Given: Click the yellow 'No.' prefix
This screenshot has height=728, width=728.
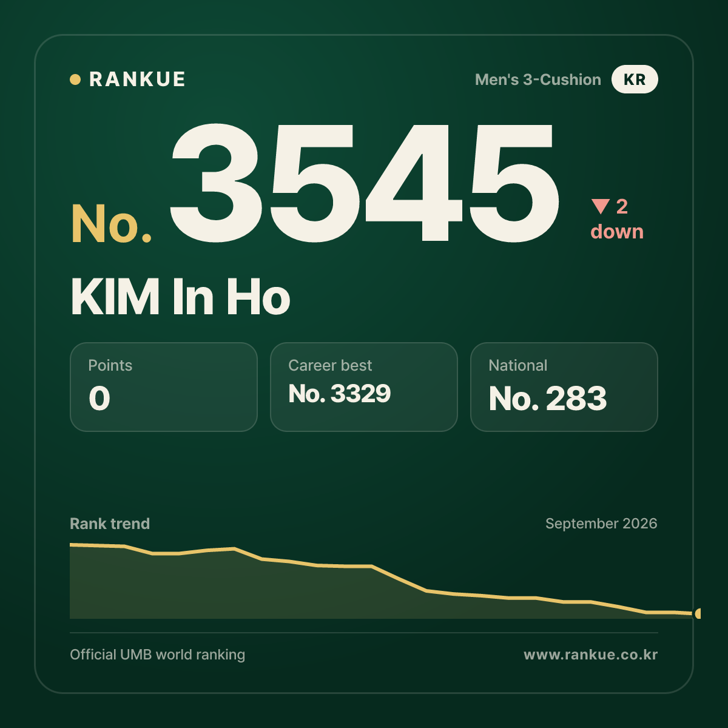Looking at the screenshot, I should (x=112, y=224).
